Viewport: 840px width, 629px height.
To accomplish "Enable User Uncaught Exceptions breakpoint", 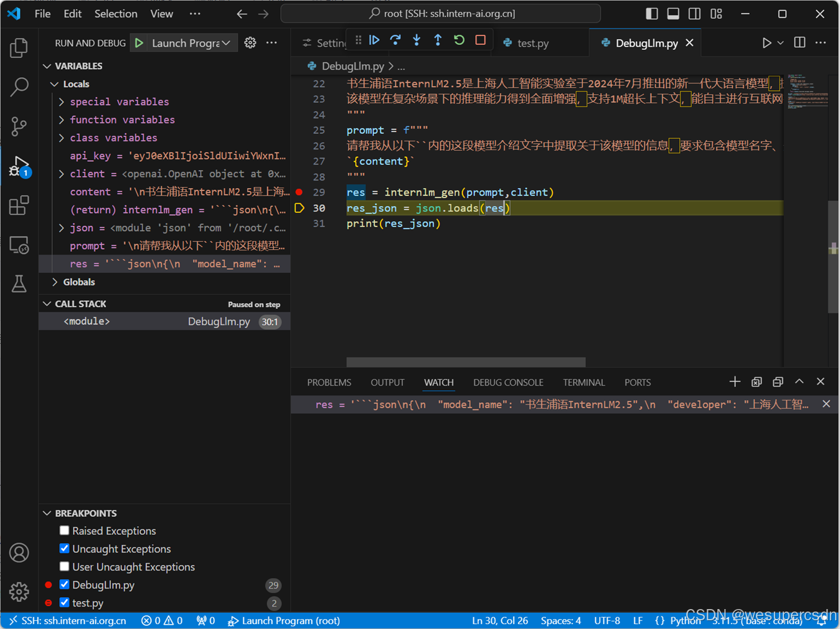I will [x=64, y=567].
